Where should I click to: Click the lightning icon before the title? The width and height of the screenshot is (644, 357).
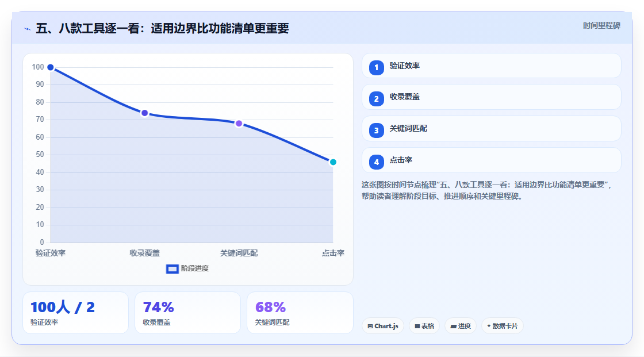[x=28, y=29]
